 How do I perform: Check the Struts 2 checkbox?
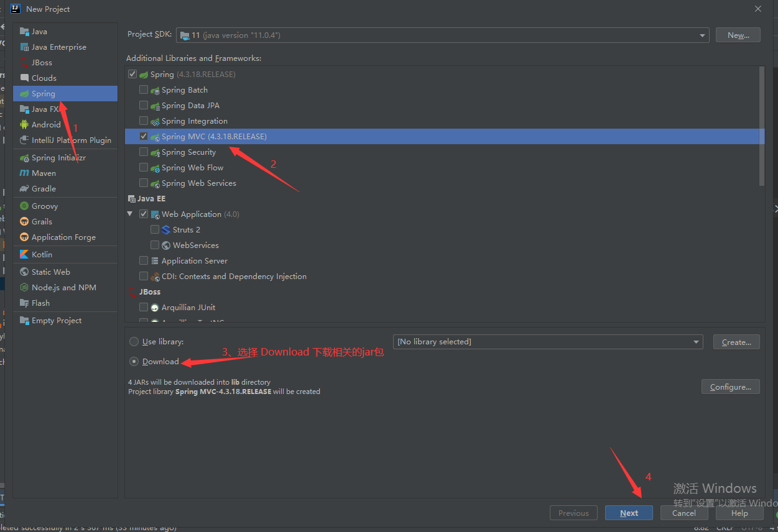(x=155, y=230)
